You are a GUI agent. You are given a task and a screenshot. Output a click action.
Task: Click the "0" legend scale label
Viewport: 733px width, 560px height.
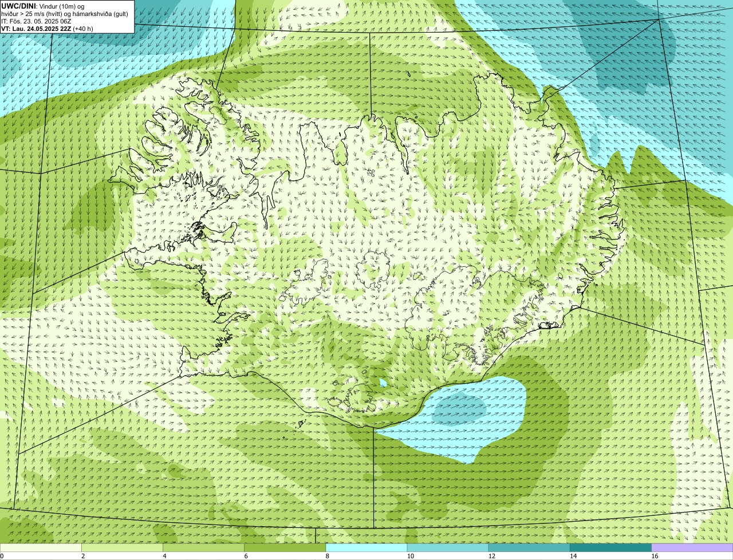2,556
